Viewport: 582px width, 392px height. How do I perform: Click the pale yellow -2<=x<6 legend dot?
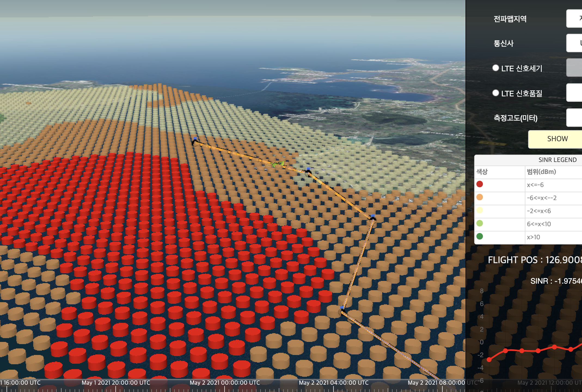point(480,210)
